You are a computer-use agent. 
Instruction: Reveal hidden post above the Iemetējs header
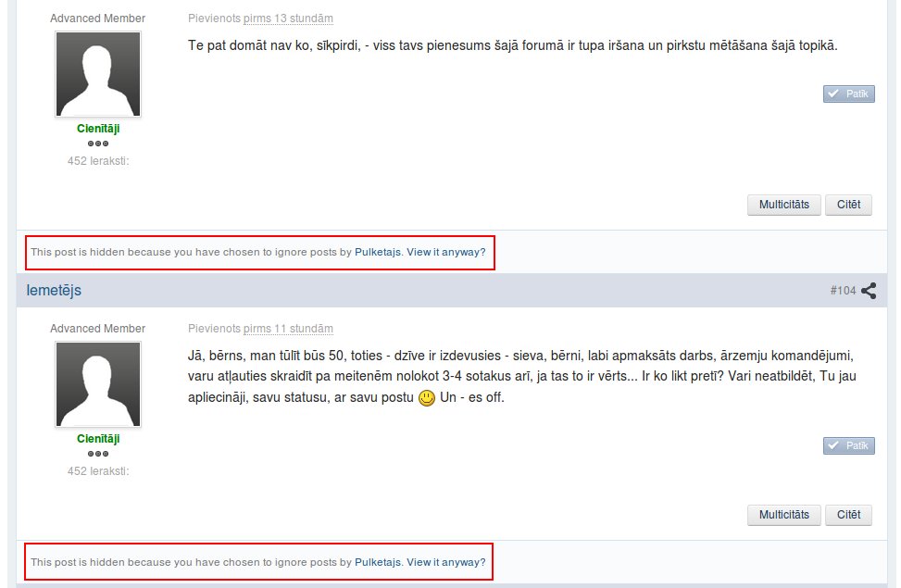coord(446,252)
